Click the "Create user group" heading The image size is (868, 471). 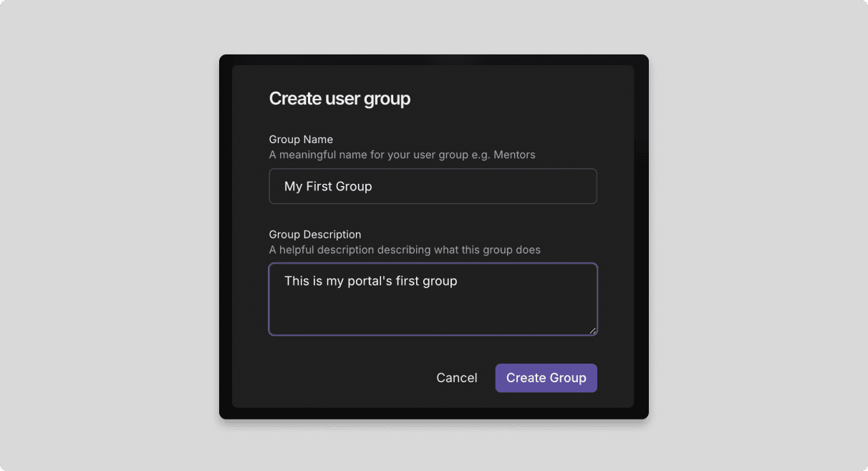tap(339, 99)
